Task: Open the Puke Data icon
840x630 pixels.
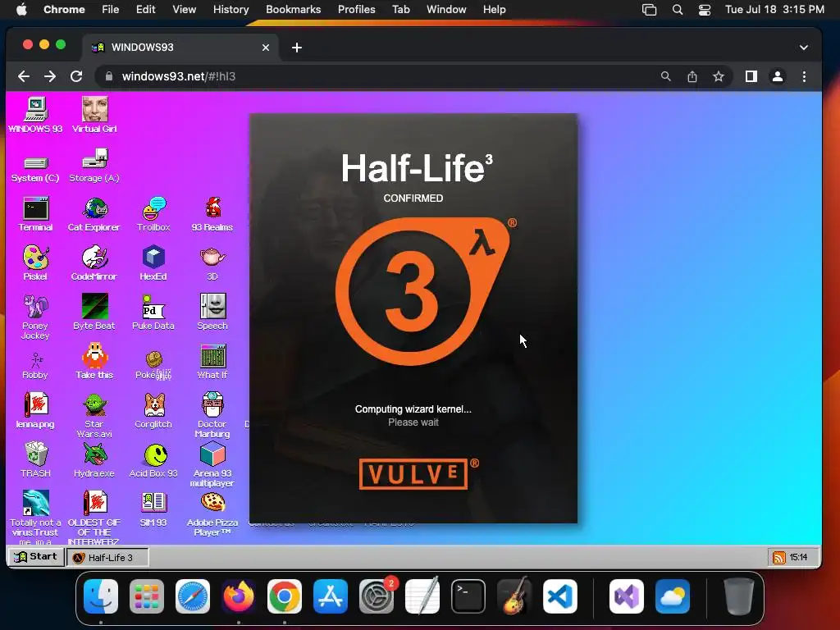Action: click(x=153, y=312)
